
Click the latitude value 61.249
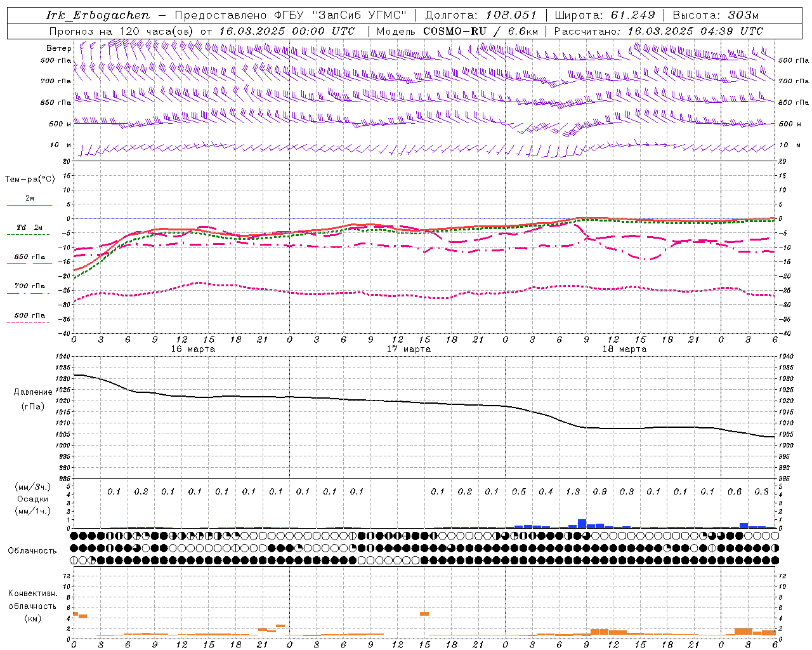point(632,15)
